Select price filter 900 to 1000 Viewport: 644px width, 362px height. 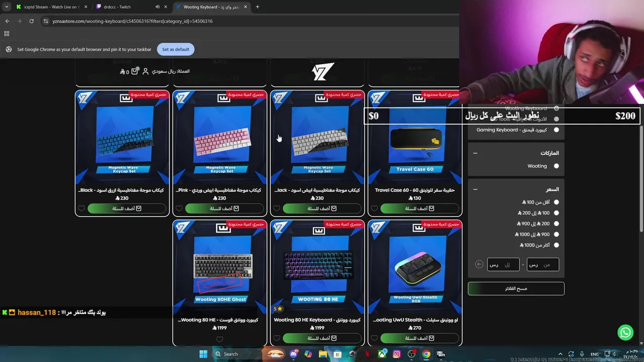556,234
